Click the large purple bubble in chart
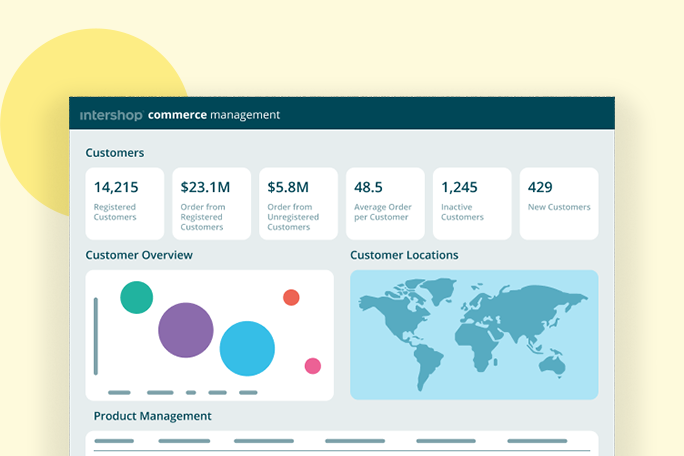 coord(186,330)
